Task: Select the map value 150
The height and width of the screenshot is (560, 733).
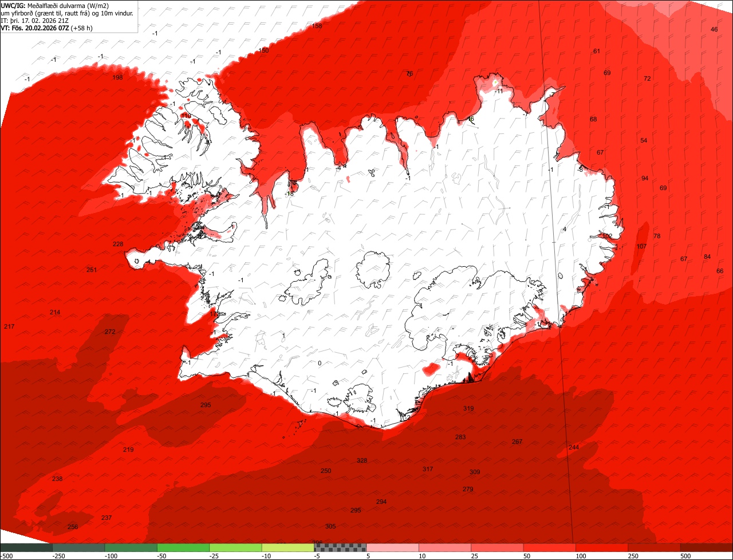Action: pyautogui.click(x=263, y=50)
